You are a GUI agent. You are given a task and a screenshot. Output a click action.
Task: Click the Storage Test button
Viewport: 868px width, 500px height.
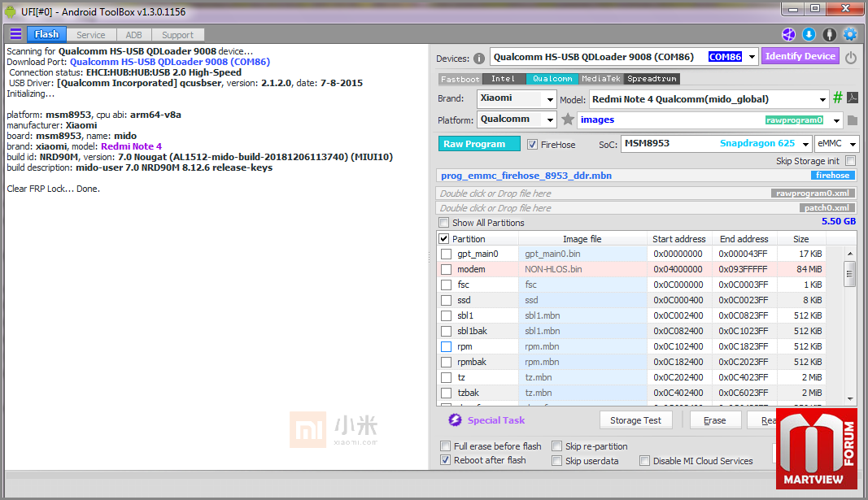[635, 420]
